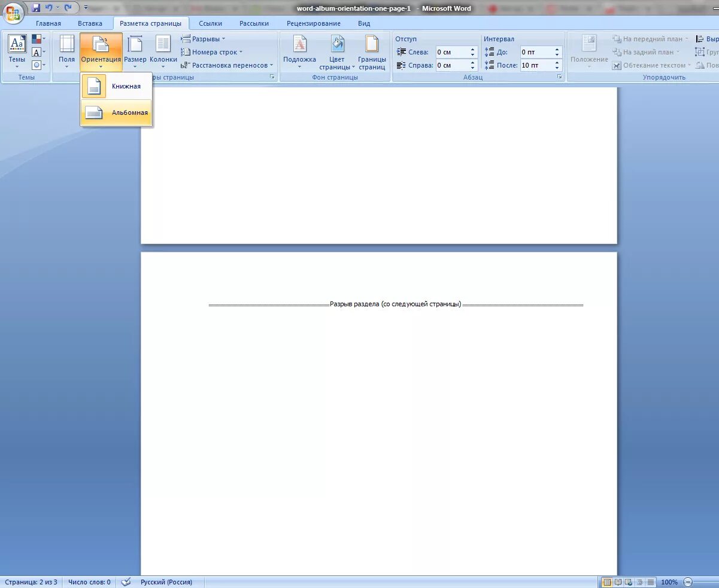Zoom out with the minus button
The image size is (719, 588).
[688, 582]
